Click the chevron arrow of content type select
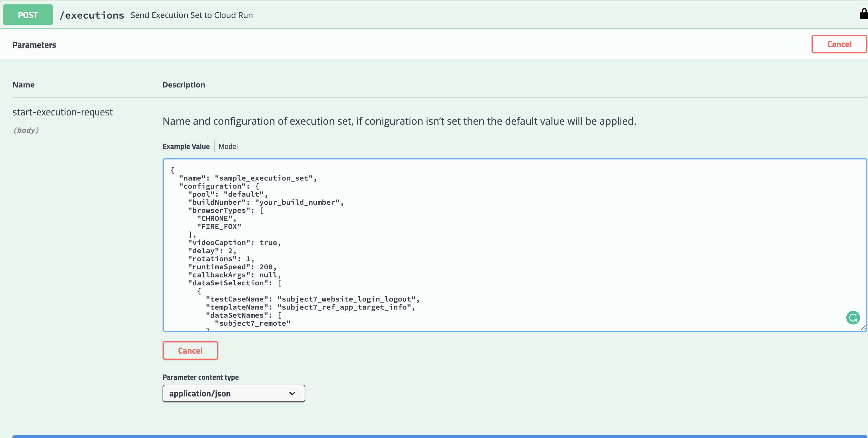 click(x=292, y=394)
